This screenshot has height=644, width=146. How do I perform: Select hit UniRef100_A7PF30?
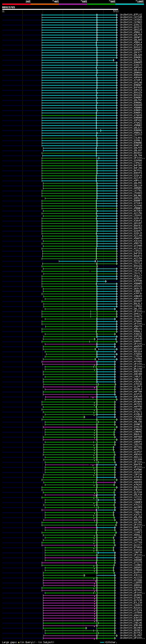(131, 294)
